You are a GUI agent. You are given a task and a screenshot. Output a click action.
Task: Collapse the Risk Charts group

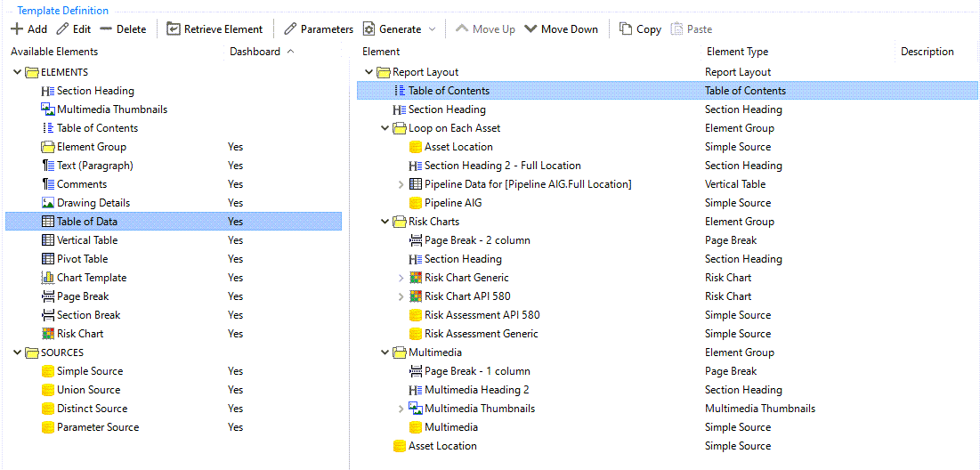click(x=385, y=222)
